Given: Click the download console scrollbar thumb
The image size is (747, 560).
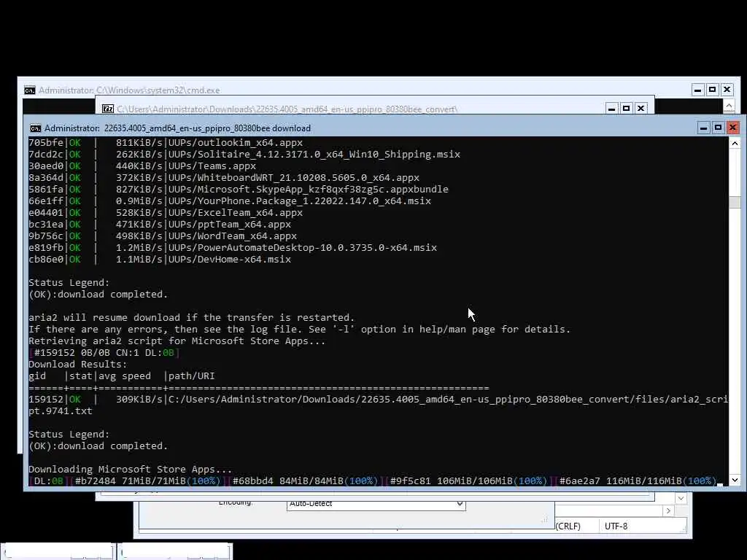Looking at the screenshot, I should 735,202.
